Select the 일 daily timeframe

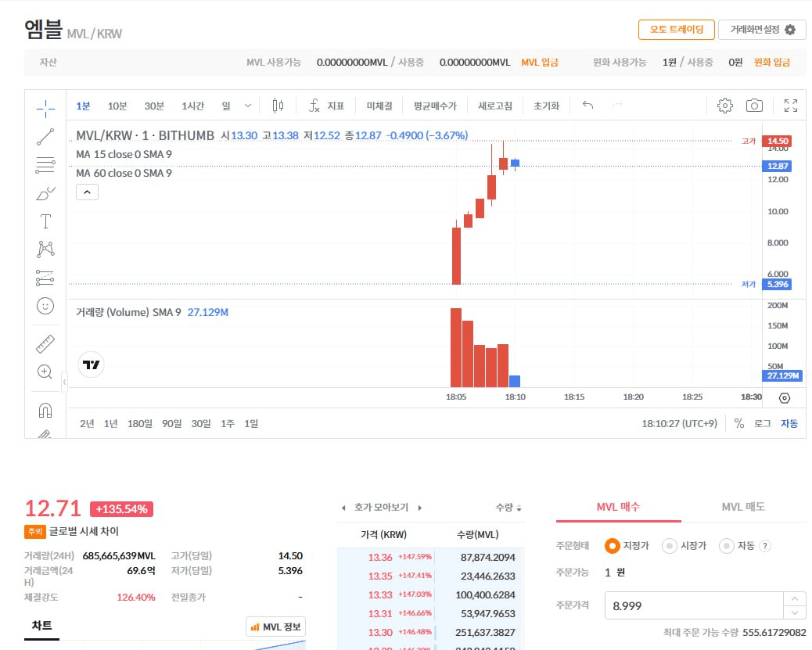226,106
